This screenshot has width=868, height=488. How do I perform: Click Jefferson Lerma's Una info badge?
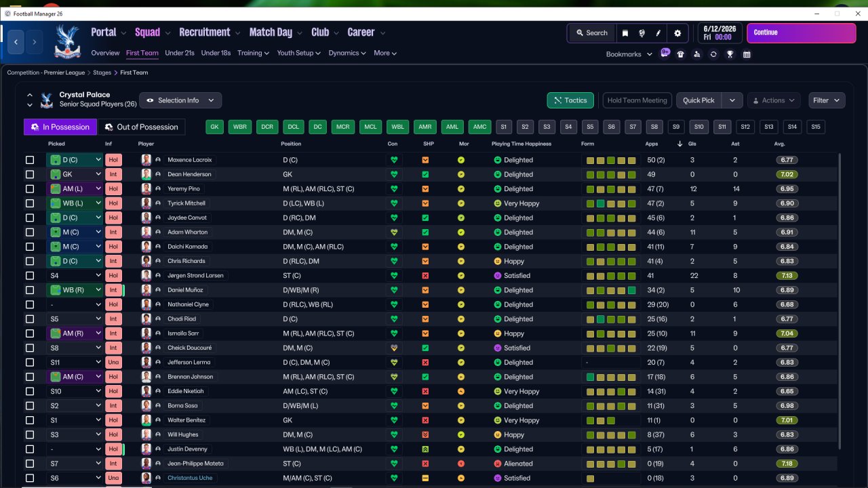(x=113, y=363)
